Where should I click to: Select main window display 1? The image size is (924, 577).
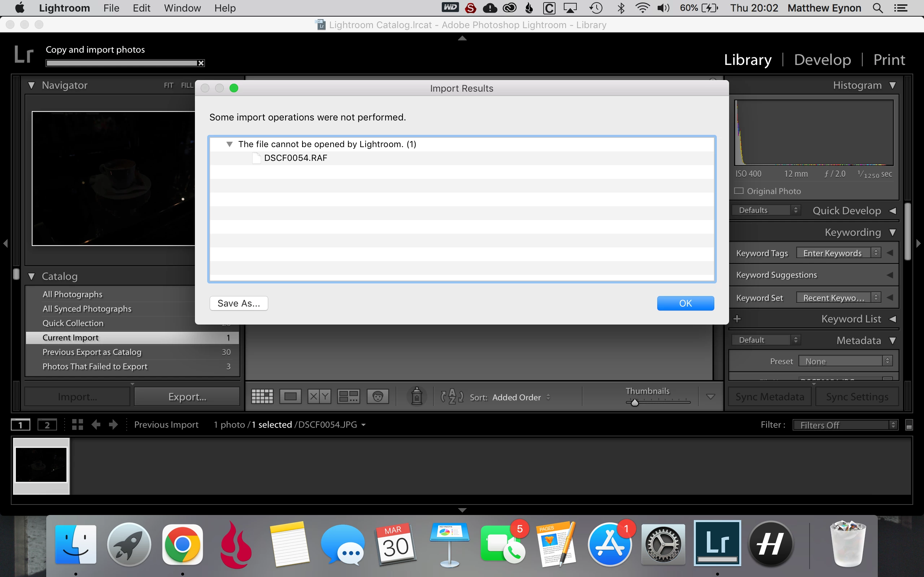pyautogui.click(x=21, y=425)
